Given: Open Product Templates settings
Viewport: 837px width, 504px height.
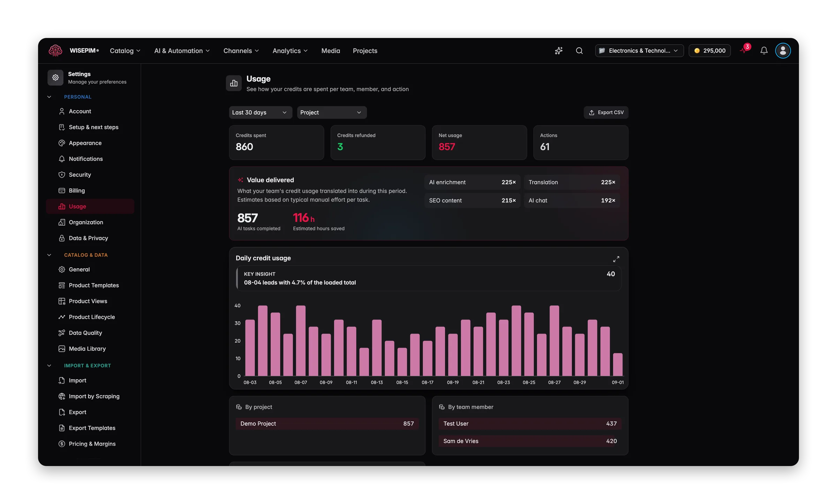Looking at the screenshot, I should [x=90, y=285].
